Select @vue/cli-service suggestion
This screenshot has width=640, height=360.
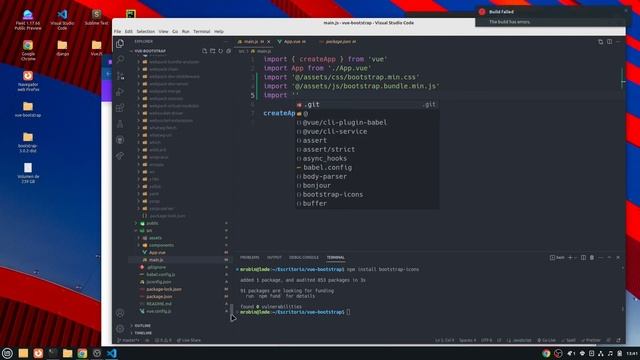(367, 131)
